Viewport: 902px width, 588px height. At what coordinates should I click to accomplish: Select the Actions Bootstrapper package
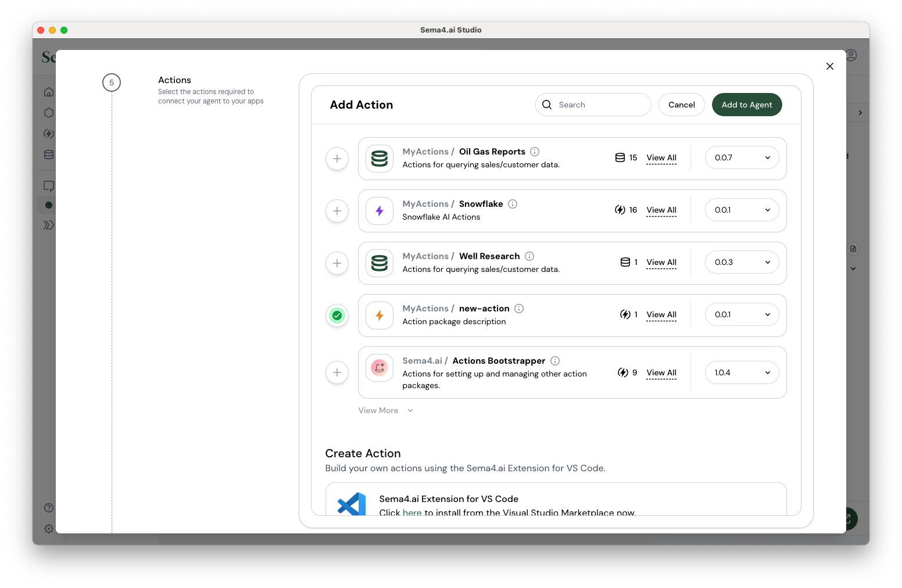pyautogui.click(x=337, y=372)
